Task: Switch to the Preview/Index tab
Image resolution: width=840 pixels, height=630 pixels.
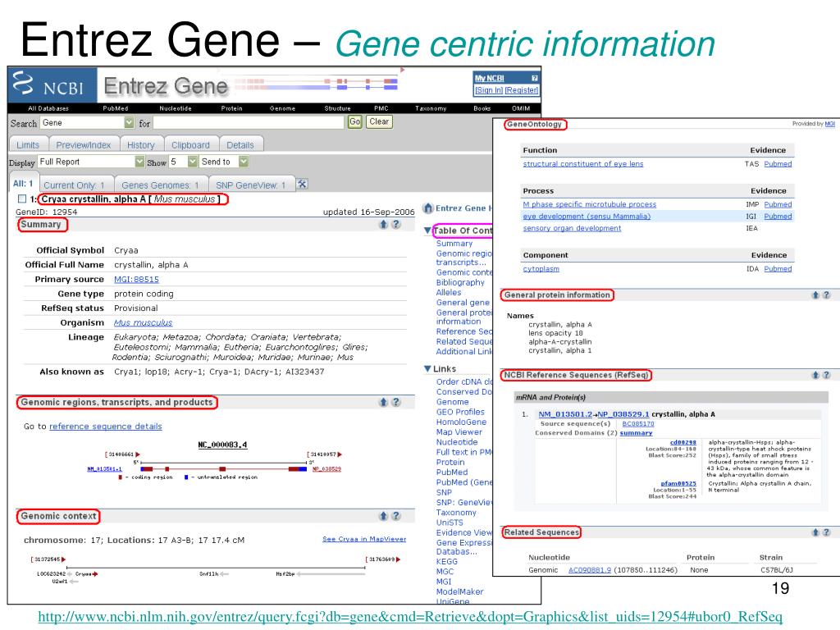Action: 84,144
